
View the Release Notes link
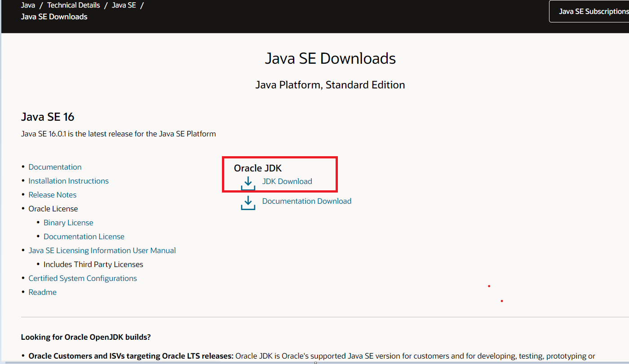[52, 195]
